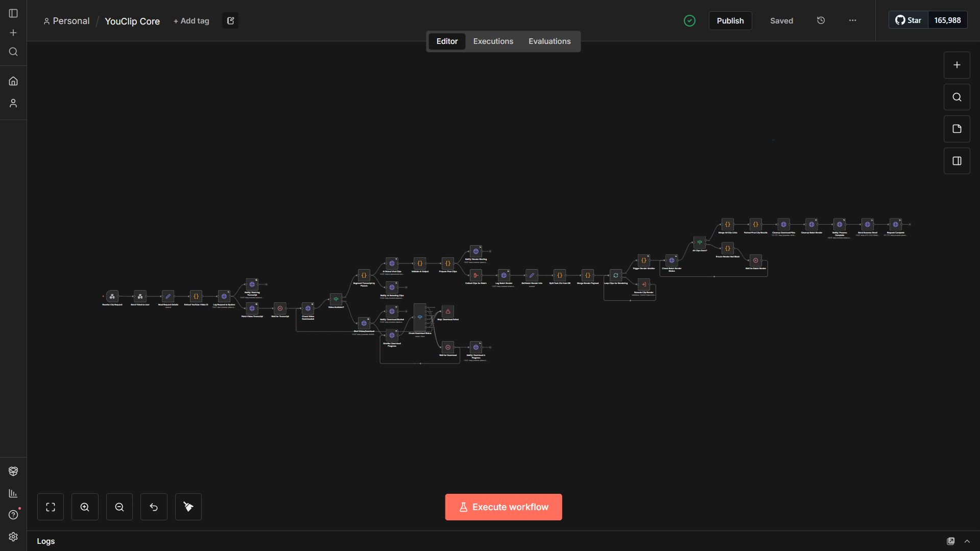Run Execute workflow button
This screenshot has height=551, width=980.
point(504,507)
